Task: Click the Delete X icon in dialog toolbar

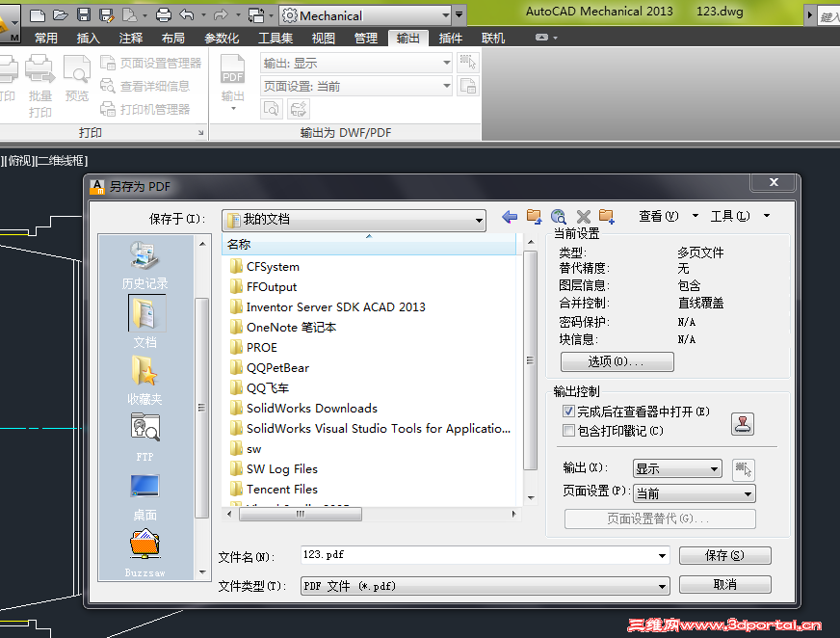Action: coord(584,217)
